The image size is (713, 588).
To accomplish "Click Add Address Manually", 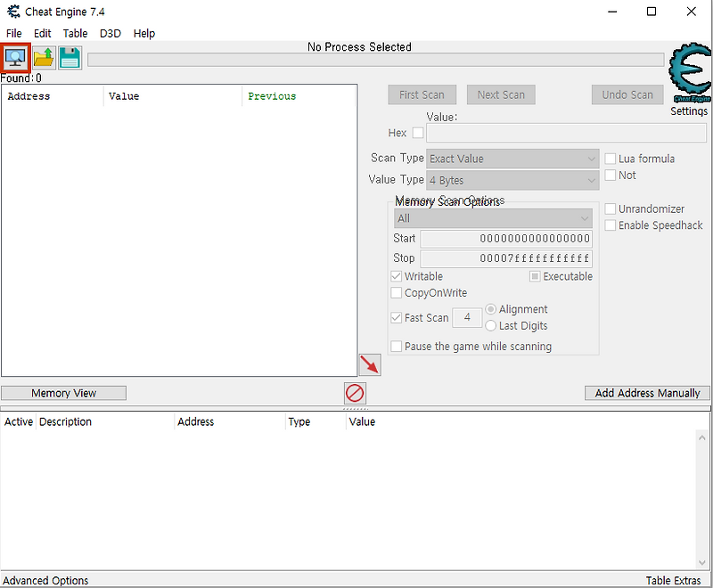I will [647, 392].
